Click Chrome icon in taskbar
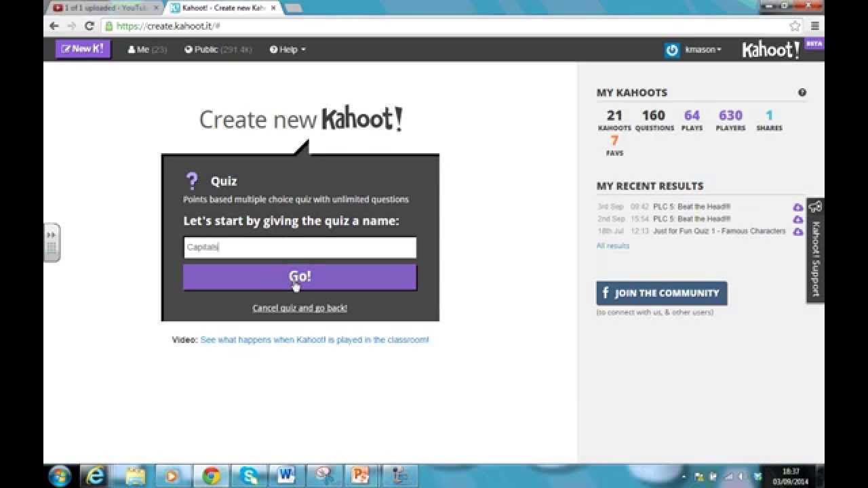 210,476
